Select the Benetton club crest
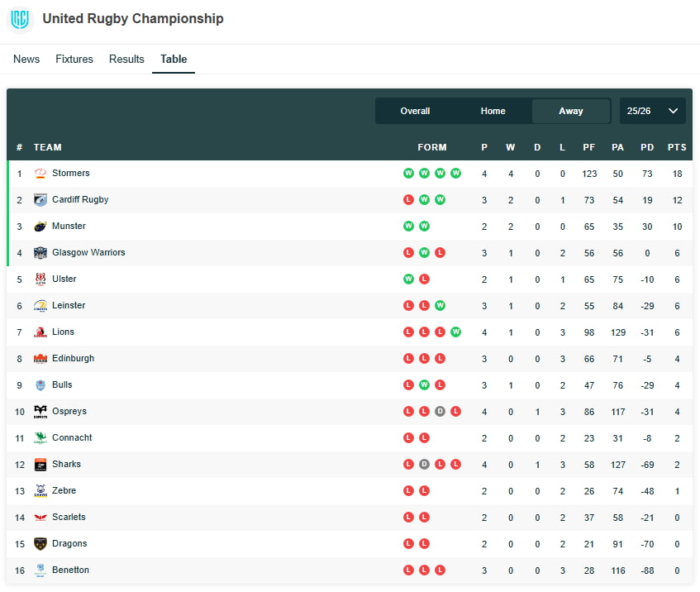 tap(40, 570)
